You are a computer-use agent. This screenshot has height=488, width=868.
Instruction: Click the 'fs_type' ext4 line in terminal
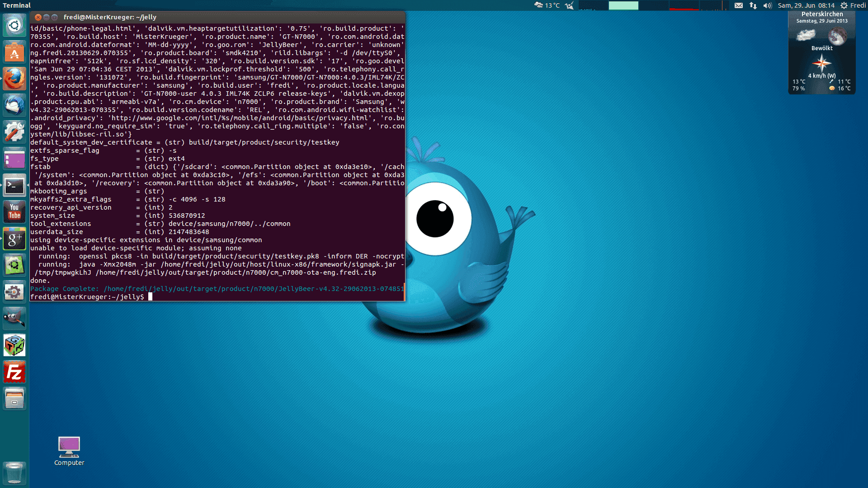click(108, 159)
